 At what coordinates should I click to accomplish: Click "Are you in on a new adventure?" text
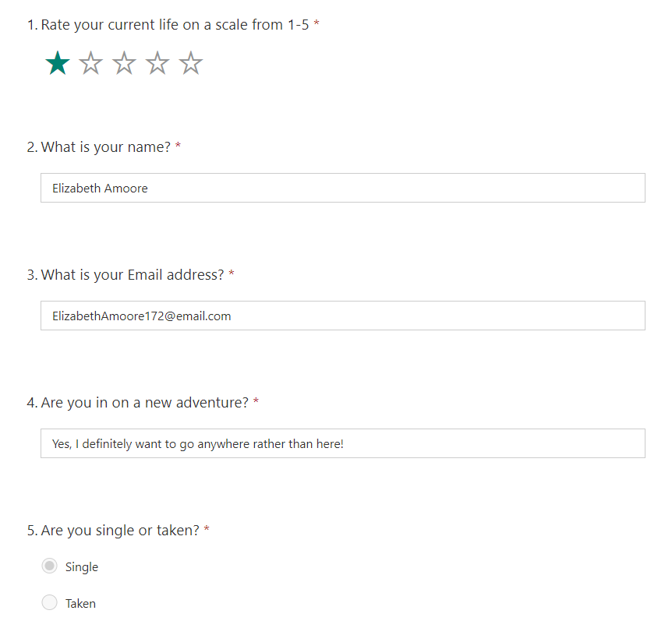tap(144, 403)
